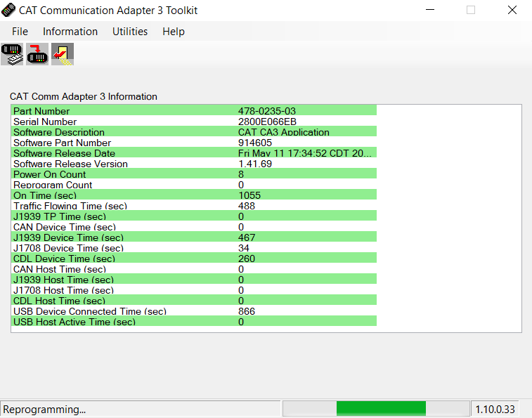The image size is (532, 418).
Task: Click the release version value 1.41.69
Action: (x=255, y=164)
